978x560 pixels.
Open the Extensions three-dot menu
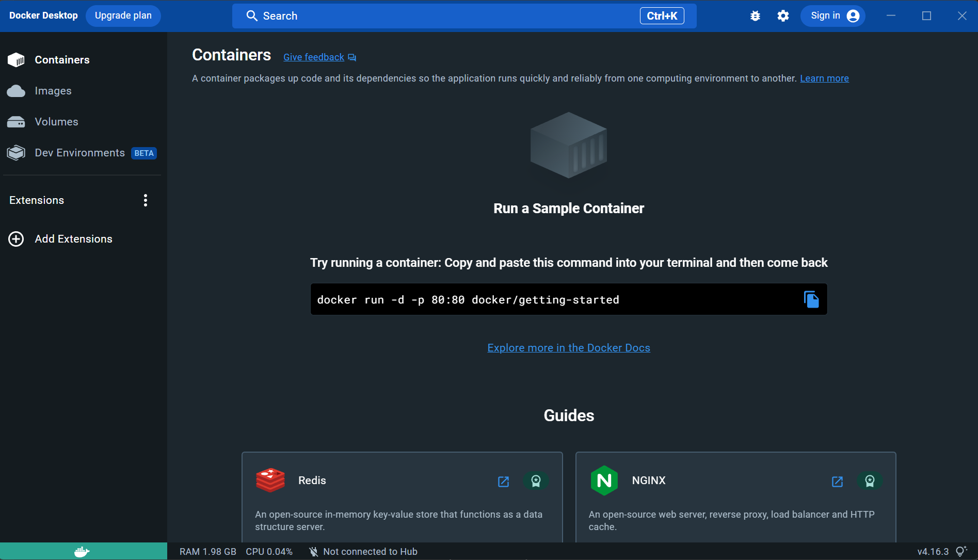click(x=146, y=200)
